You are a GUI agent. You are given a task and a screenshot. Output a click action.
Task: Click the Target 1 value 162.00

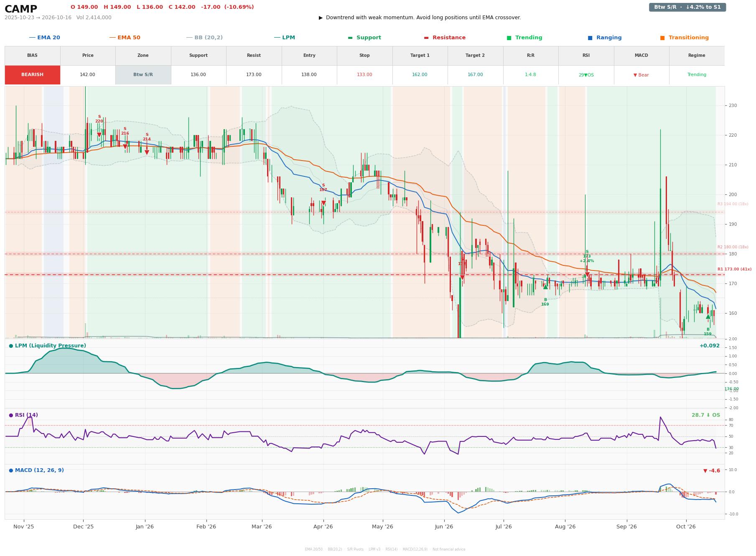[x=420, y=75]
